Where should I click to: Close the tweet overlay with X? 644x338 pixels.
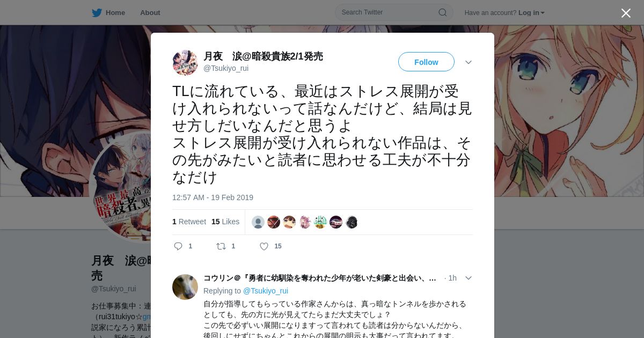(x=626, y=13)
